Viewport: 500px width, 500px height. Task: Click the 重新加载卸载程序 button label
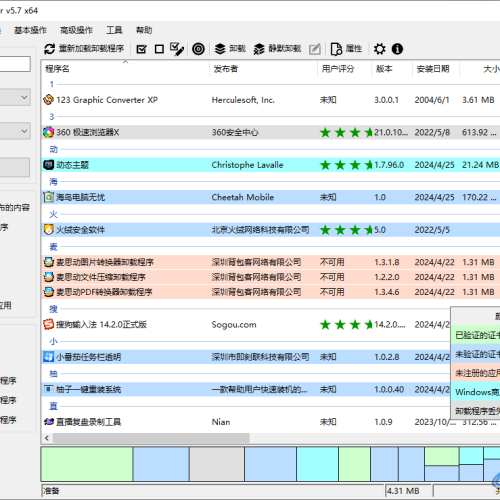pos(91,49)
